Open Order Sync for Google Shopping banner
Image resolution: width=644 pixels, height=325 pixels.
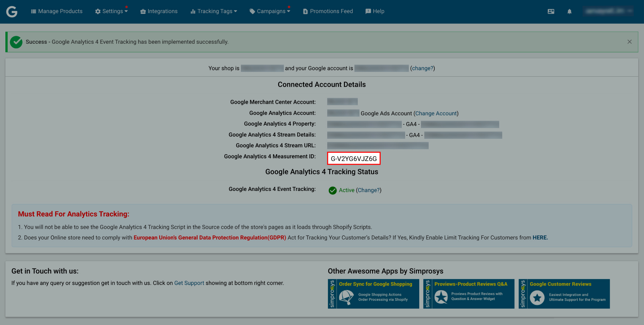(374, 294)
